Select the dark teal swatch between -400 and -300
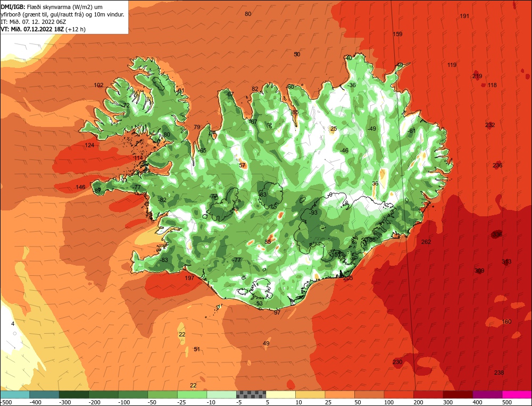 click(x=44, y=394)
